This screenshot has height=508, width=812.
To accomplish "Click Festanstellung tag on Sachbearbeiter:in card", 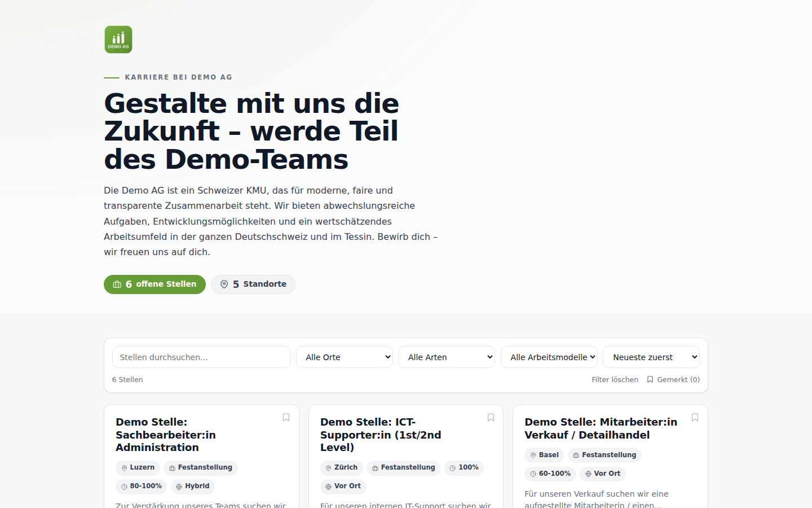I will (201, 468).
